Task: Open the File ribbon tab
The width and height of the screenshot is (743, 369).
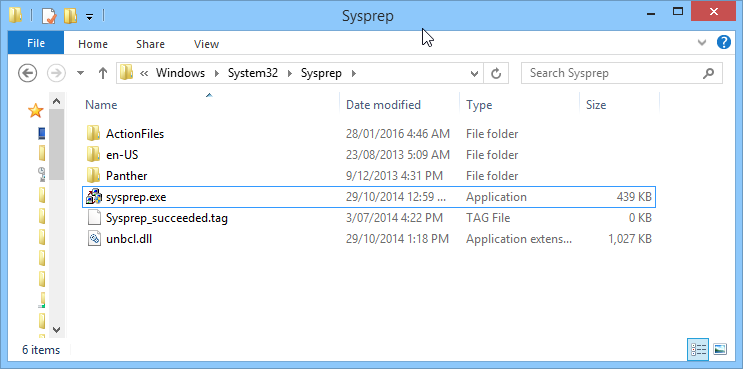Action: (x=36, y=43)
